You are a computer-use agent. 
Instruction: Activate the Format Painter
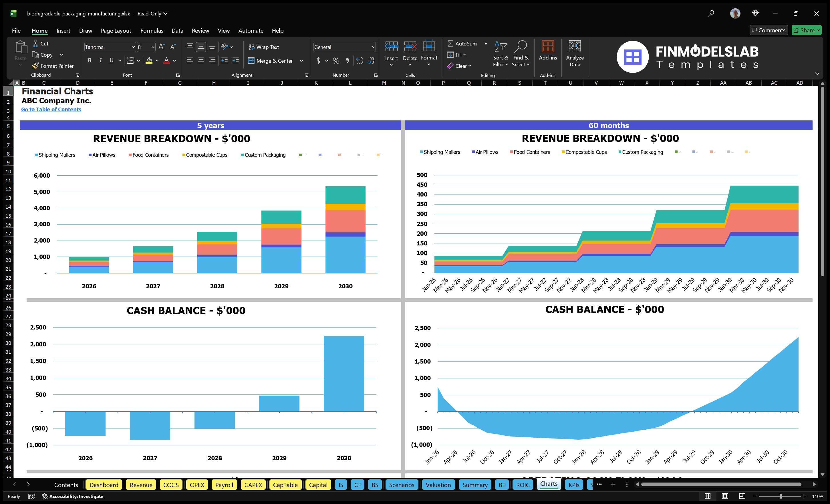pos(53,66)
